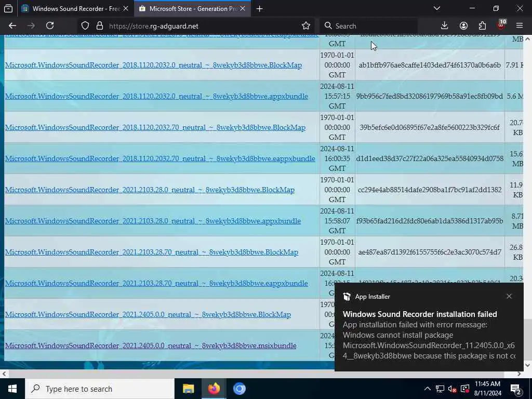Open clock showing 11:45 AM
Viewport: 532px width, 399px height.
point(487,389)
